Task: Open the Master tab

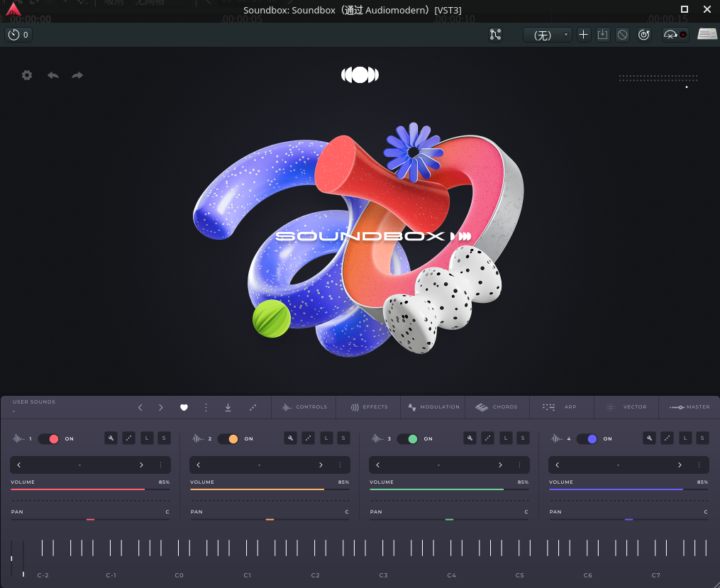Action: click(689, 407)
